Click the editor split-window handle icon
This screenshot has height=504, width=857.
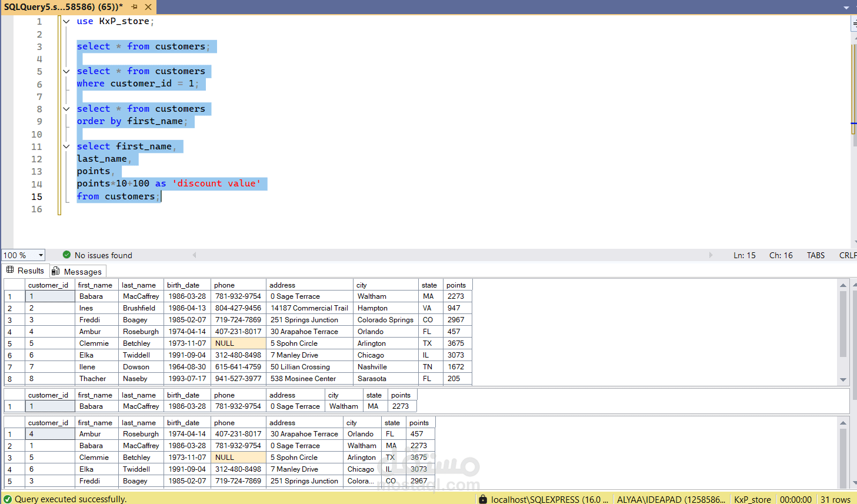tap(854, 24)
